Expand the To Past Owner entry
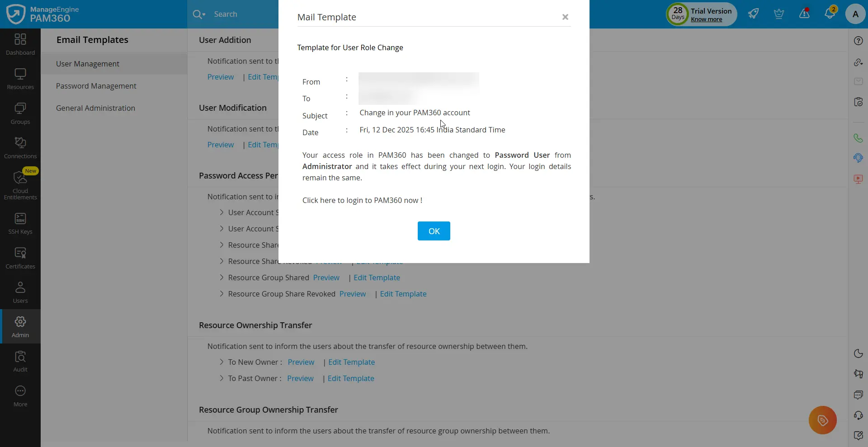The image size is (868, 447). 221,378
